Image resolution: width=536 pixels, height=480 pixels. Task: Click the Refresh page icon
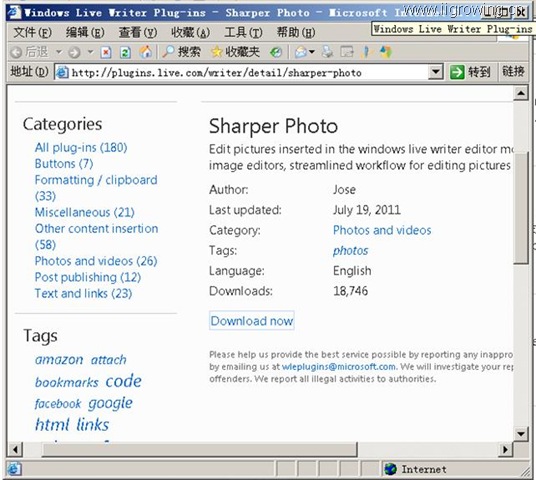tap(125, 52)
